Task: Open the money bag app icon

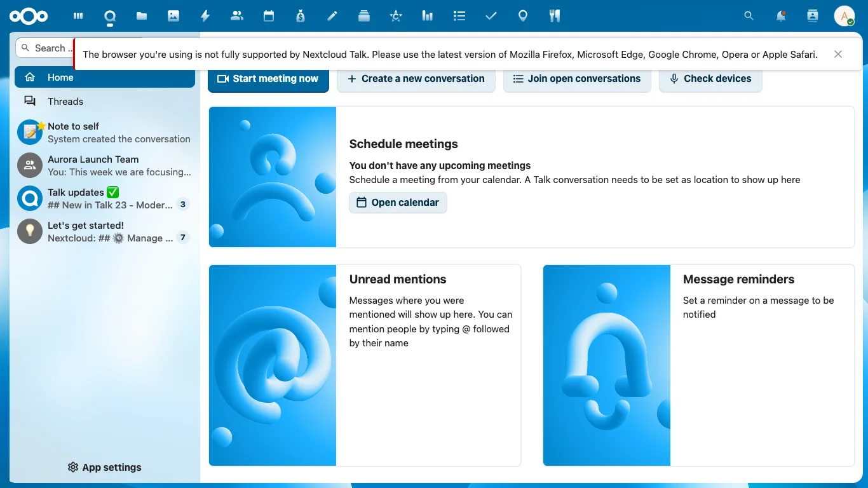Action: tap(301, 16)
